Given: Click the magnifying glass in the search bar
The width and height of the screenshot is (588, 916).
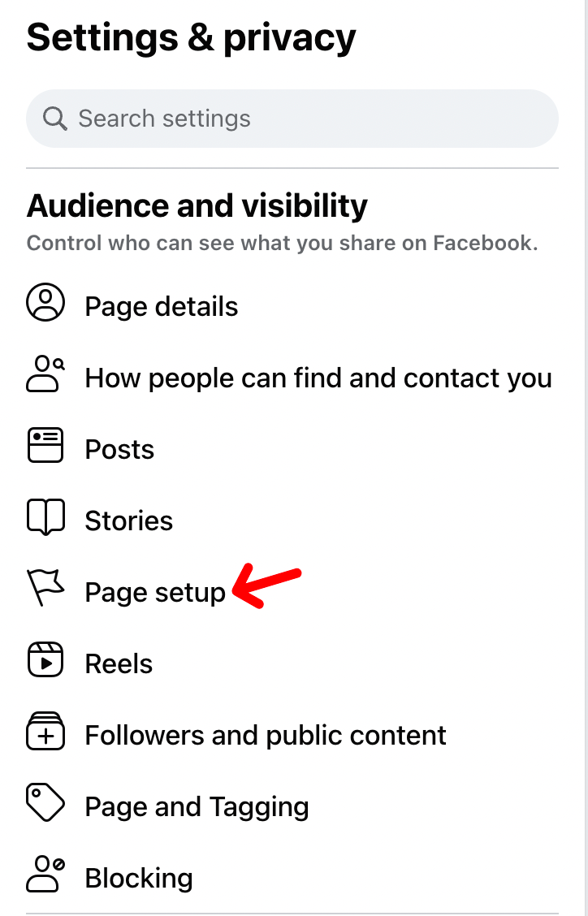Looking at the screenshot, I should tap(54, 119).
